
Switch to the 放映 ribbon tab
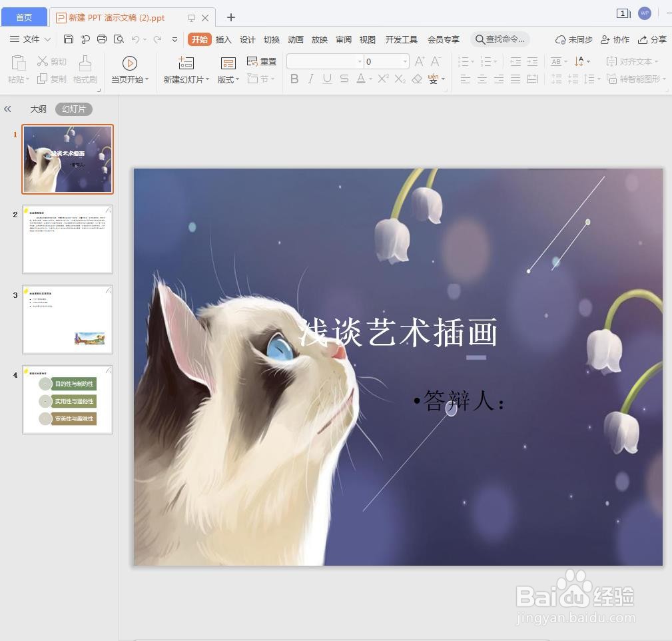(x=319, y=39)
